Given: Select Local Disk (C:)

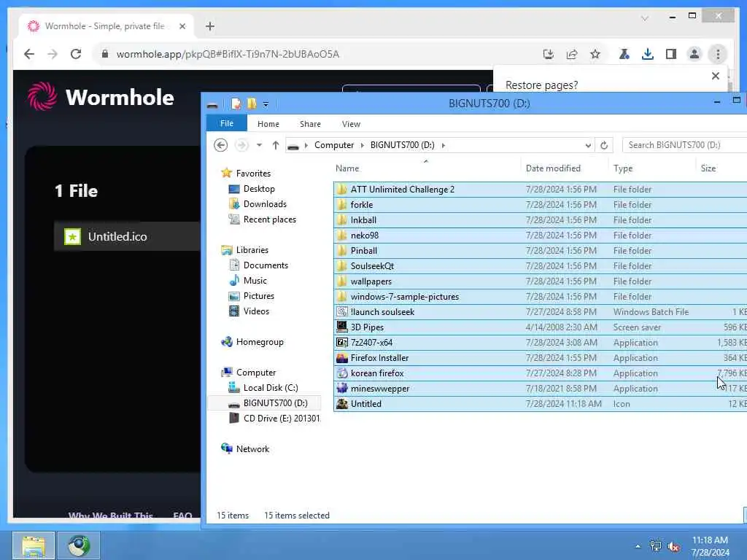Looking at the screenshot, I should (x=270, y=388).
